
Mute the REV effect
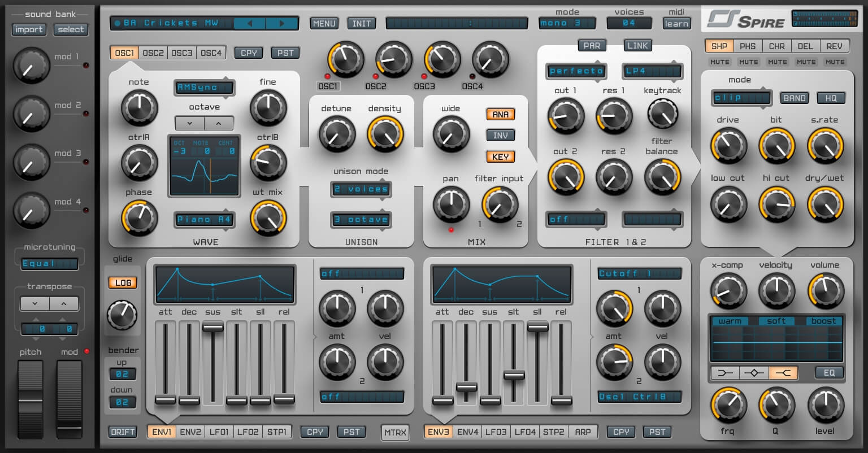coord(835,62)
